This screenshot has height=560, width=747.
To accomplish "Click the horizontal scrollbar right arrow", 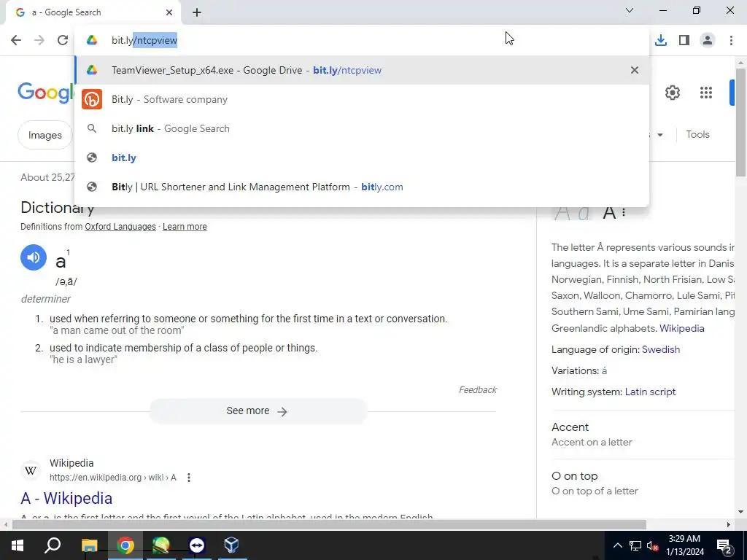I will (x=729, y=525).
